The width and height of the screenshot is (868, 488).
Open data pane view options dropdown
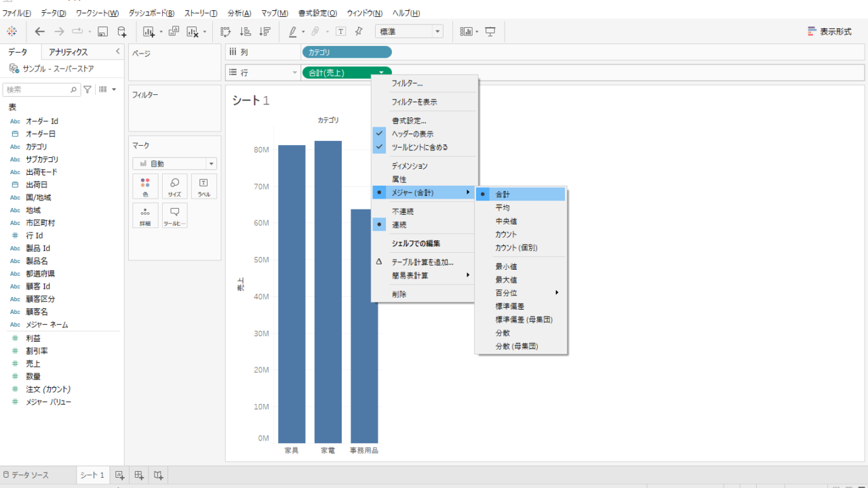click(107, 89)
